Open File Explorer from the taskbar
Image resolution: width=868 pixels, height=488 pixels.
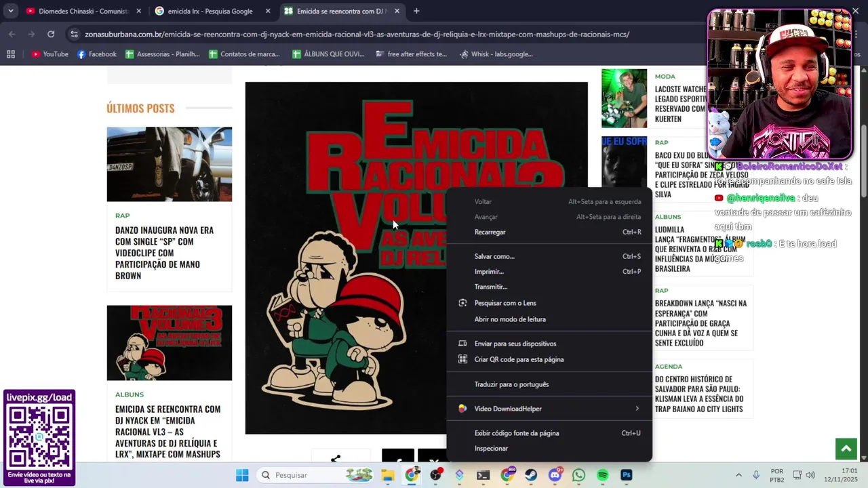click(388, 475)
